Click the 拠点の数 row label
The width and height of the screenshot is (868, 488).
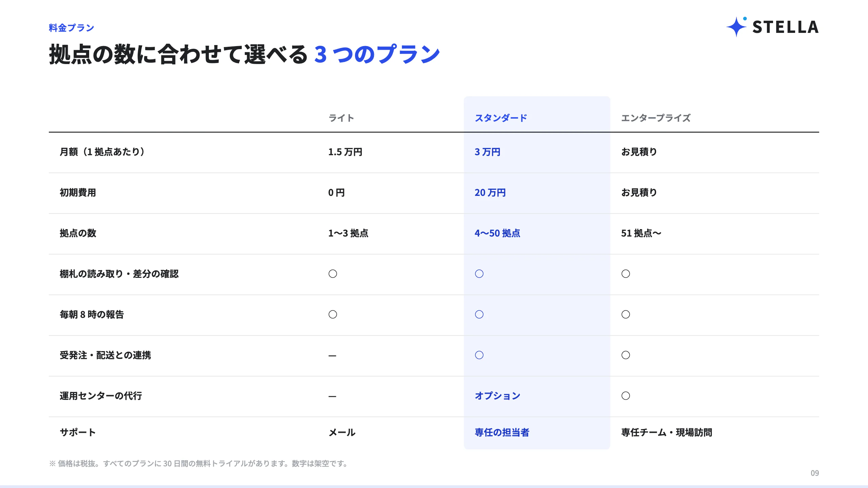(78, 233)
